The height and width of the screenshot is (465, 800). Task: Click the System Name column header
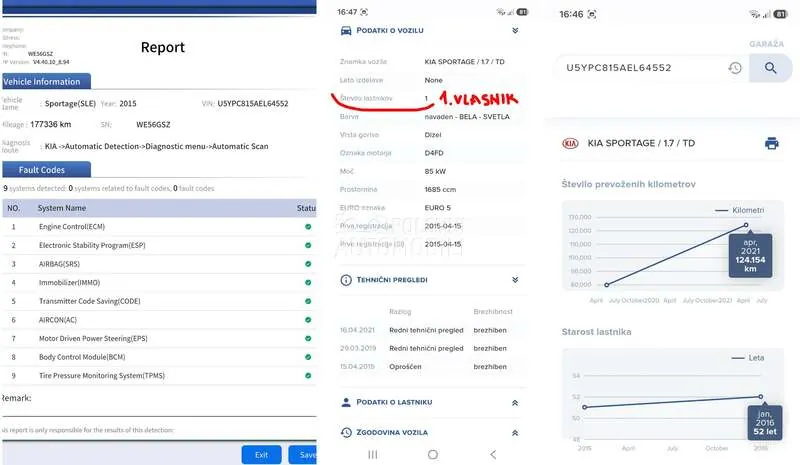[62, 208]
